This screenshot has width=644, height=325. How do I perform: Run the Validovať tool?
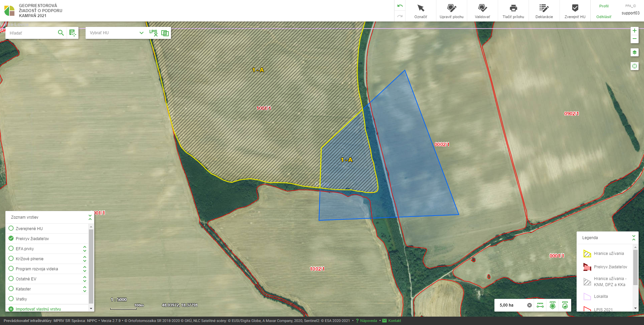point(482,11)
